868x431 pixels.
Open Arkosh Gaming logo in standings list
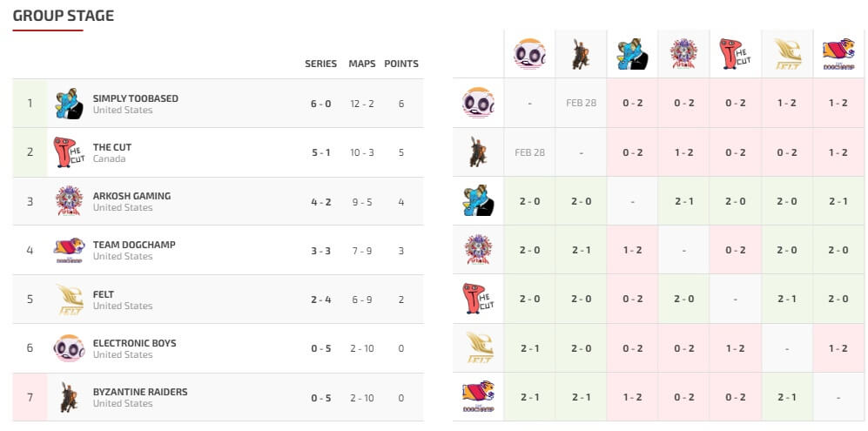tap(69, 201)
